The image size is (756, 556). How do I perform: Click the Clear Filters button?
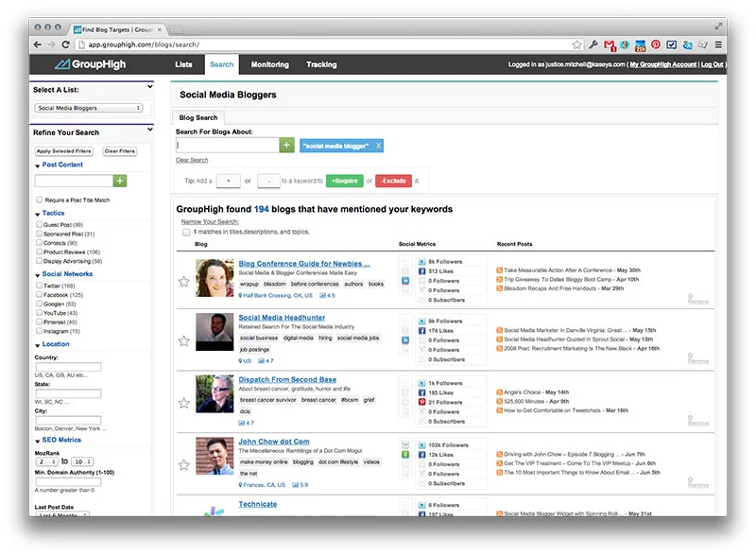click(120, 151)
